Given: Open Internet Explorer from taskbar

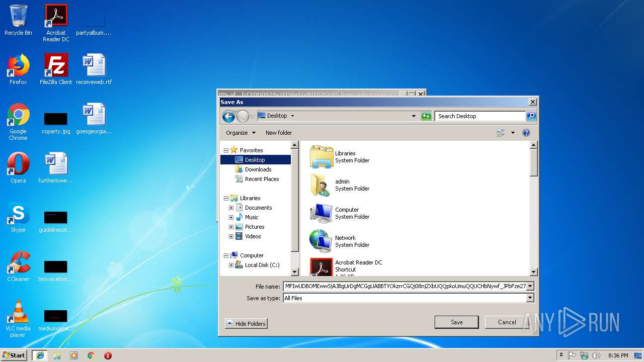Looking at the screenshot, I should [x=40, y=355].
